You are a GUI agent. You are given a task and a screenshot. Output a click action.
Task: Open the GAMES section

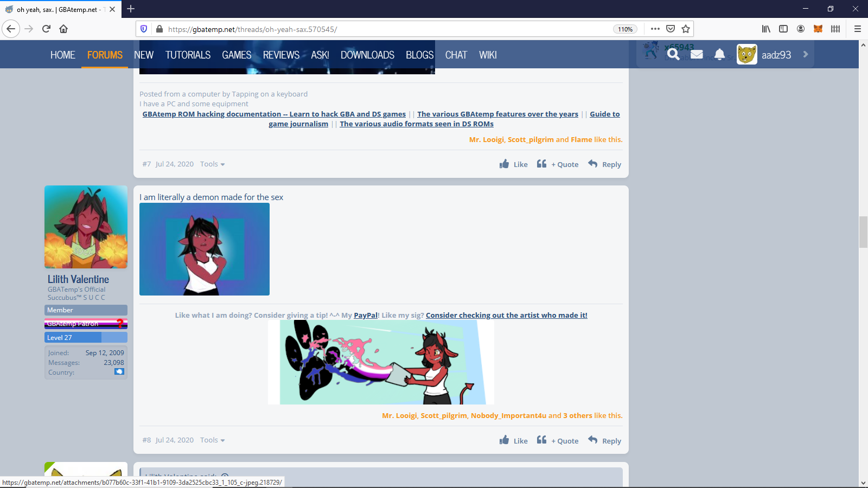pos(237,55)
